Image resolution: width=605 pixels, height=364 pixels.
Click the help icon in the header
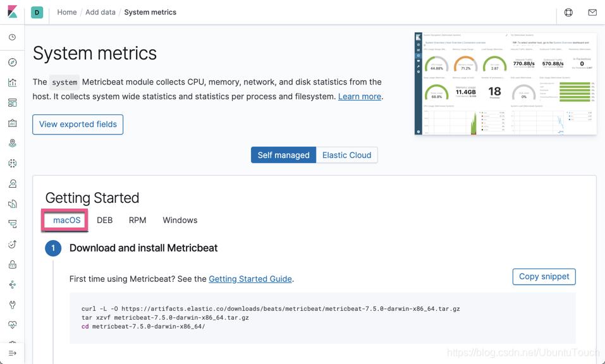(x=568, y=13)
